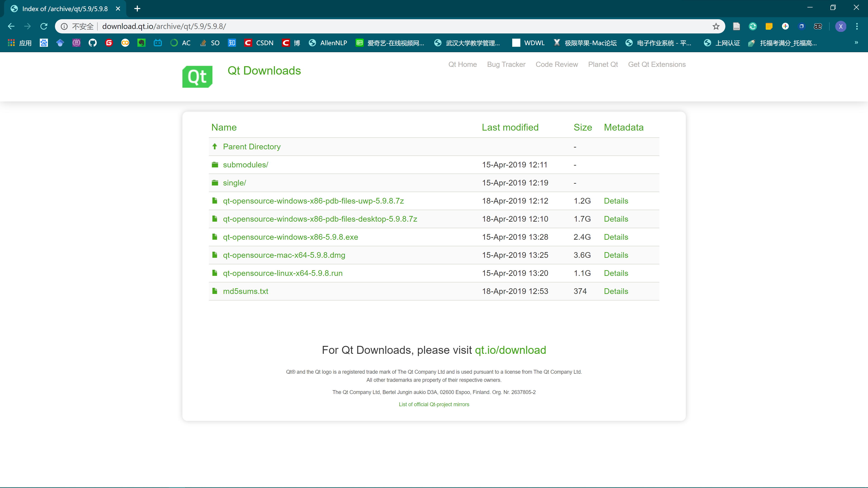868x488 pixels.
Task: Click the Qt logo icon
Action: click(x=197, y=76)
